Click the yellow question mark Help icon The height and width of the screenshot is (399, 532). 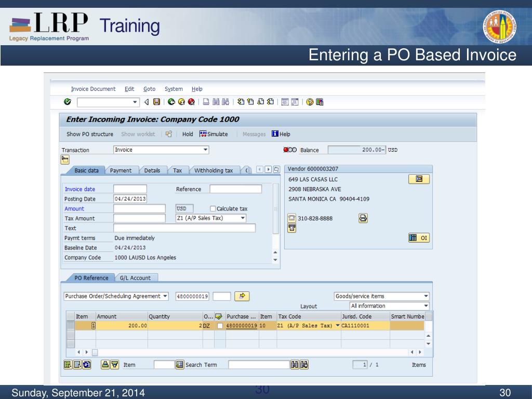[x=310, y=102]
